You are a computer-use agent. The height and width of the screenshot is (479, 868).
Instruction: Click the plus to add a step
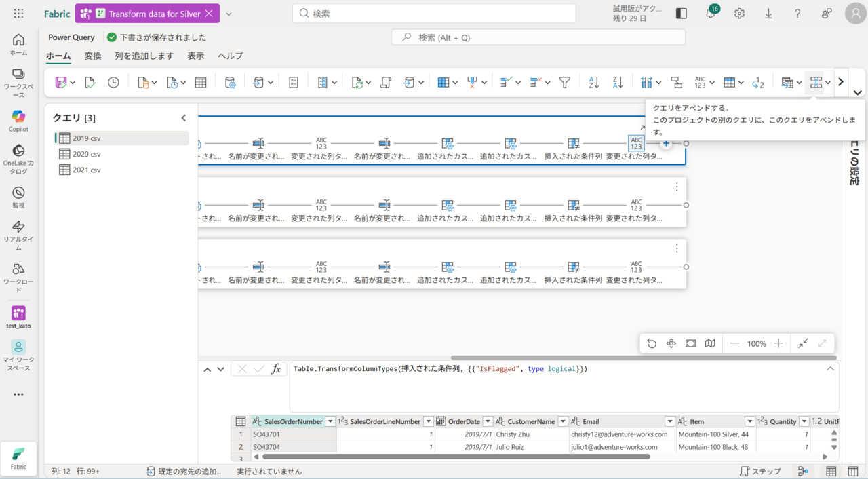tap(666, 143)
